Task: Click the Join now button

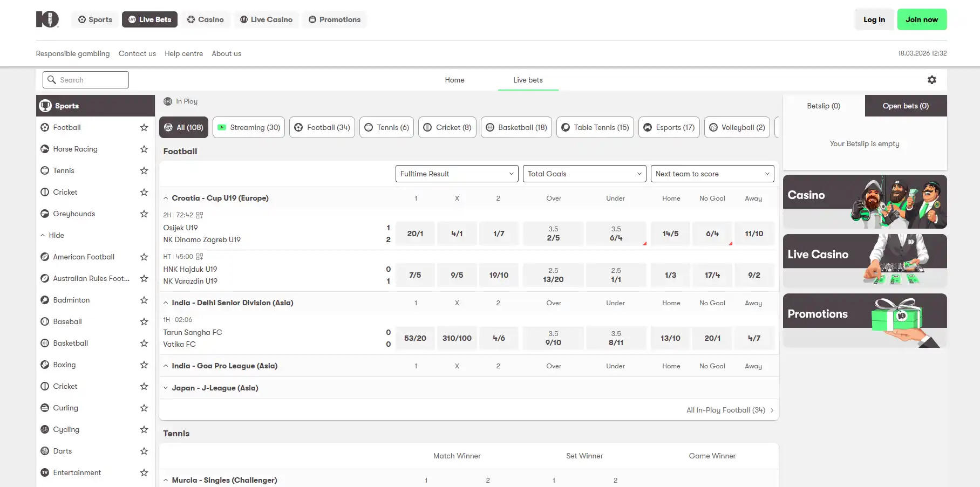Action: 922,19
